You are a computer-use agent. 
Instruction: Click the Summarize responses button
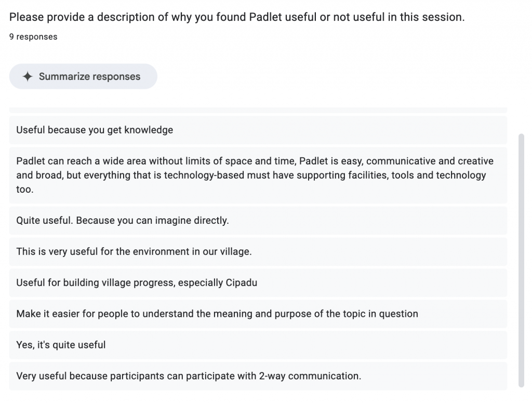tap(83, 76)
